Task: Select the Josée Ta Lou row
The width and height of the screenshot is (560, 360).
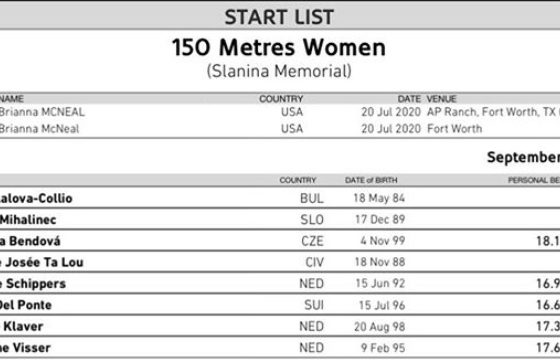Action: click(280, 262)
